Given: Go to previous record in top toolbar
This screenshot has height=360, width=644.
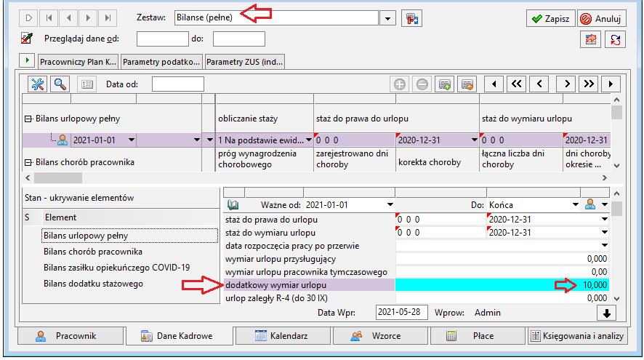Looking at the screenshot, I should [68, 18].
